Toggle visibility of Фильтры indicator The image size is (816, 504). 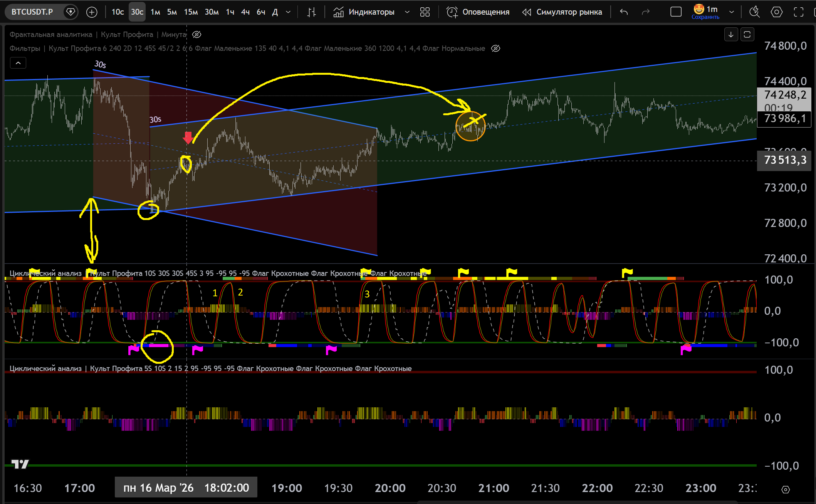495,49
